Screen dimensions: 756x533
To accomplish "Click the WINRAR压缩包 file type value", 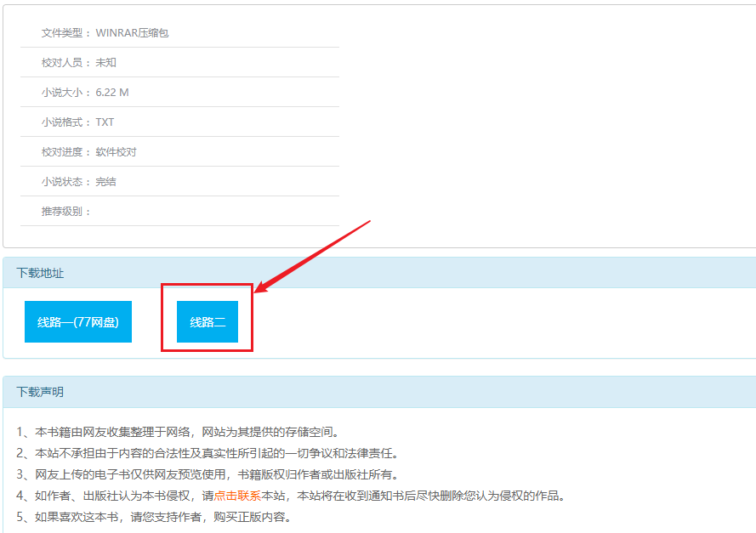I will 132,33.
